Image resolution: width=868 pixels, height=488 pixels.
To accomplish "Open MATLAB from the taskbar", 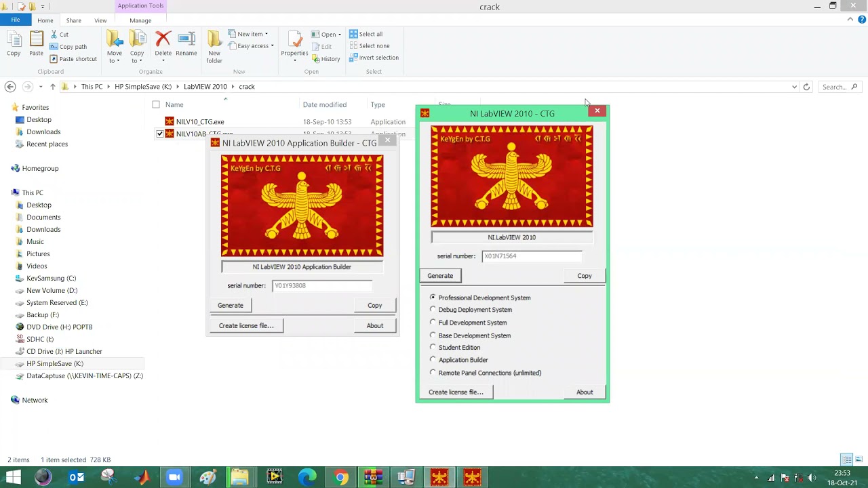I will pyautogui.click(x=142, y=477).
